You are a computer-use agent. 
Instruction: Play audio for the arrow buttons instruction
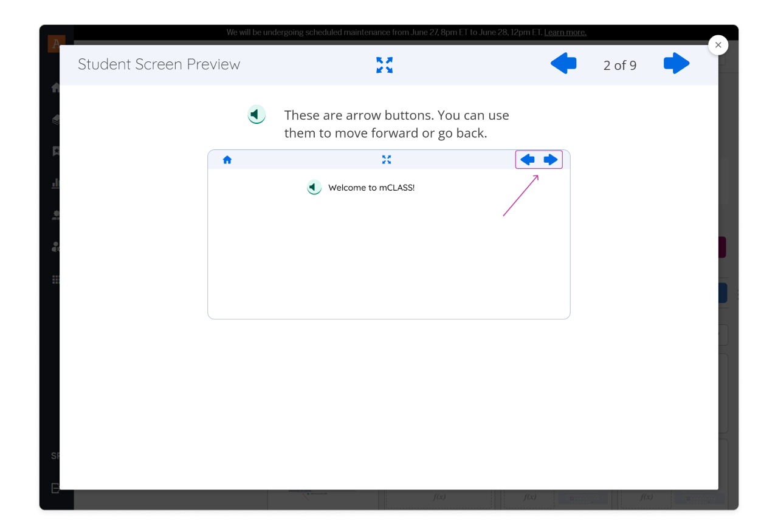click(256, 115)
